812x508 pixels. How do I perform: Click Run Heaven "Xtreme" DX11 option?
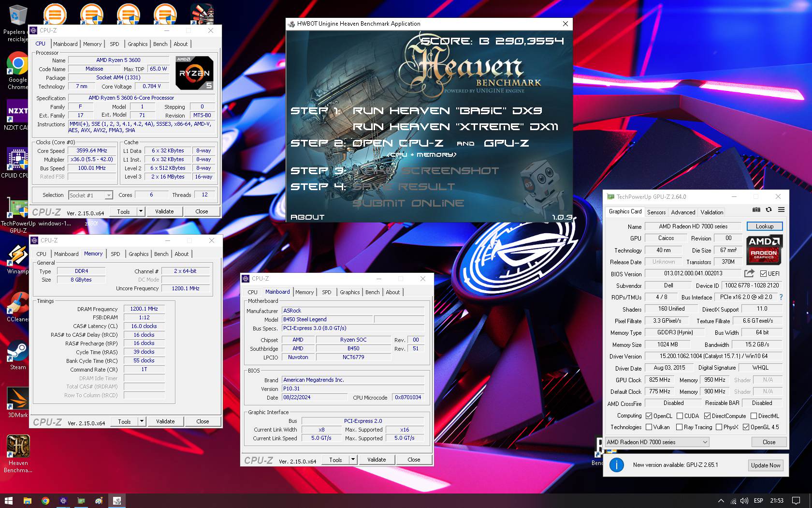(x=455, y=127)
